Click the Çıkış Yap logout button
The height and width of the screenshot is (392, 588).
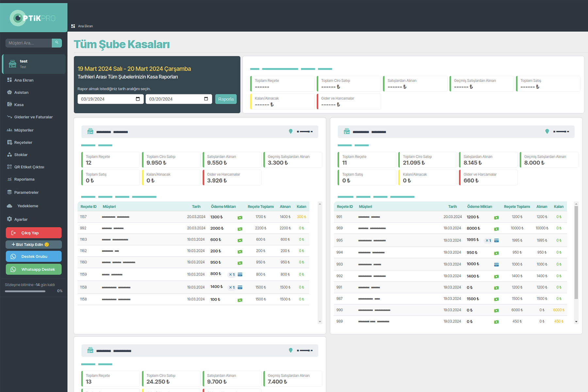pos(34,233)
